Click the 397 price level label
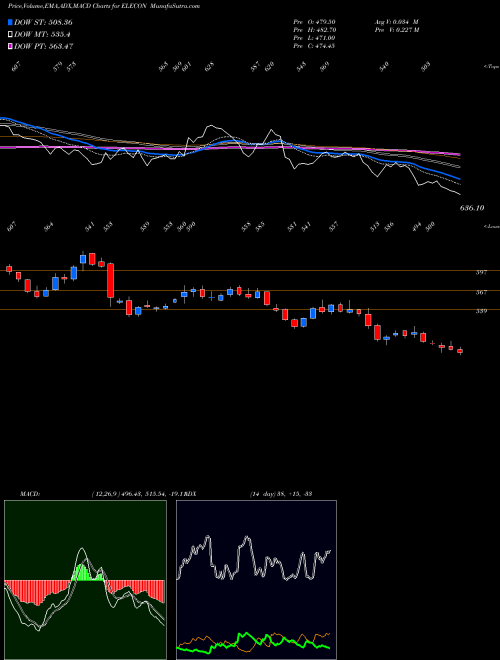 [481, 272]
